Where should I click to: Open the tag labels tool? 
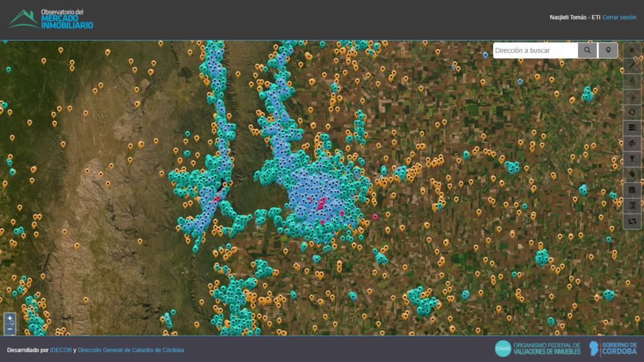point(632,175)
